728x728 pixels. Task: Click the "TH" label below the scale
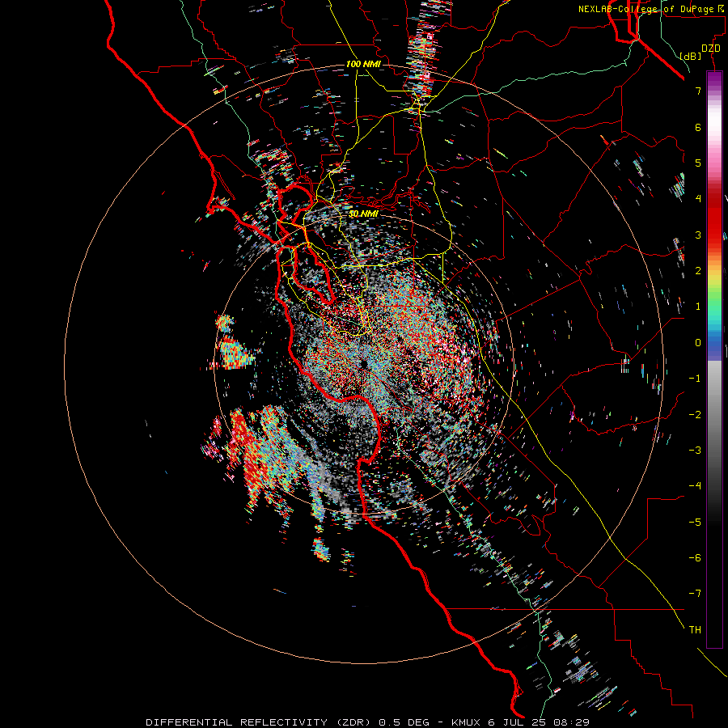pyautogui.click(x=695, y=630)
